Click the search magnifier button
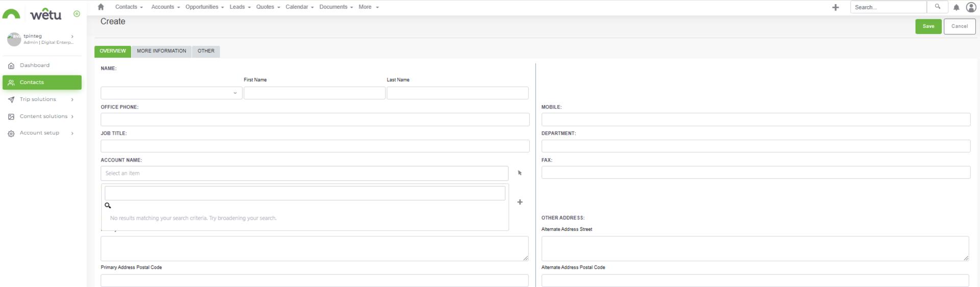 click(937, 7)
